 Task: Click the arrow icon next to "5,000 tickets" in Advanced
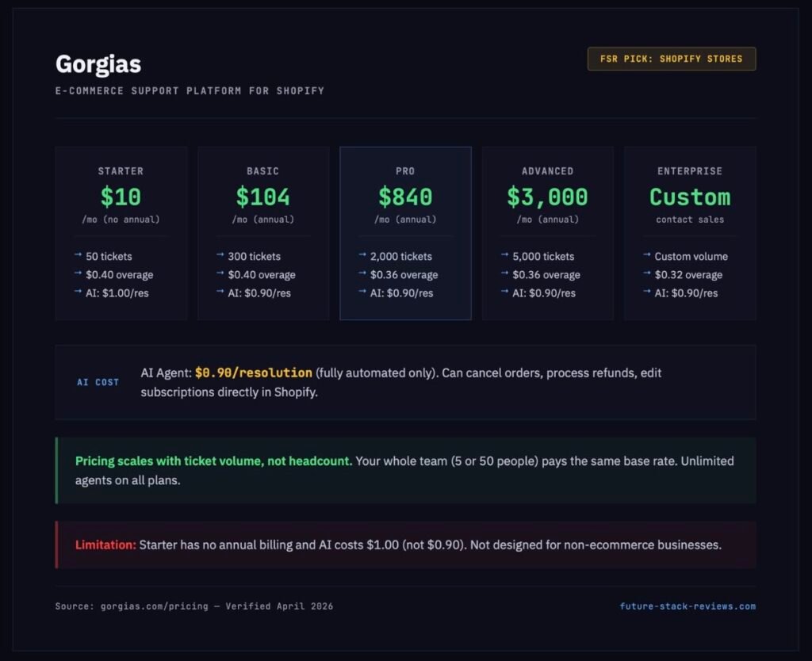pyautogui.click(x=505, y=256)
